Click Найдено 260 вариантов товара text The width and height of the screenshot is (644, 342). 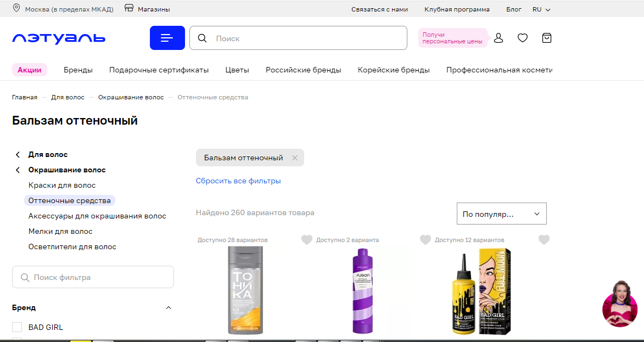point(255,212)
